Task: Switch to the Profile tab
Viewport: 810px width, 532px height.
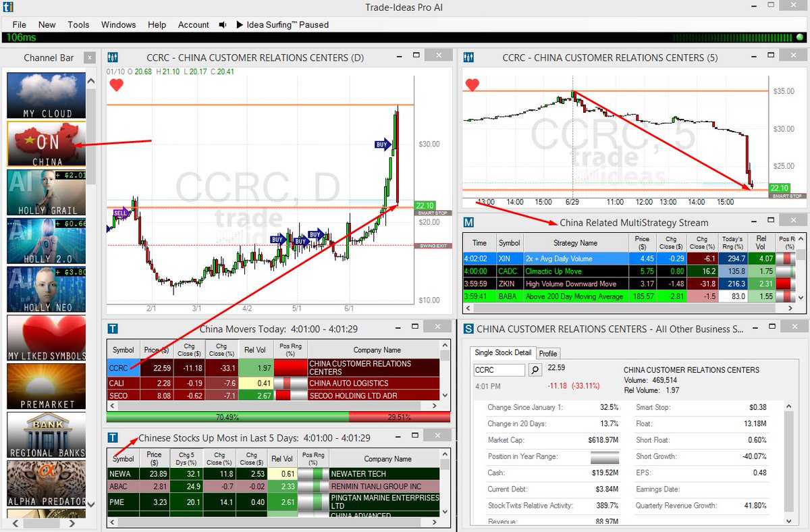Action: (548, 353)
